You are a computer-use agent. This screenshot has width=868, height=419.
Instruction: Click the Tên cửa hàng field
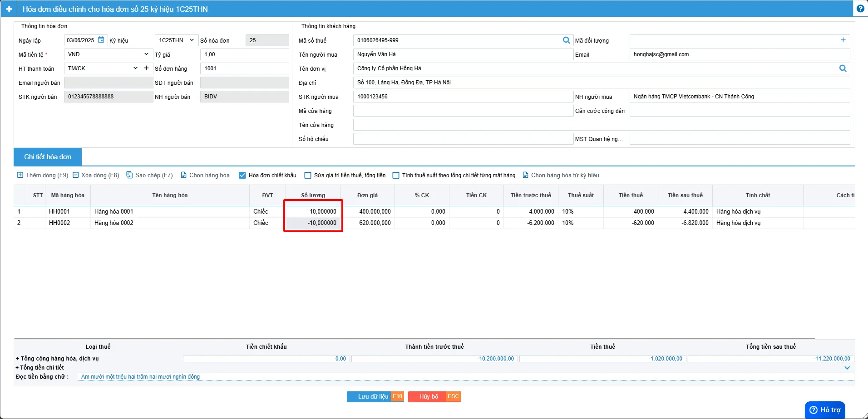(602, 125)
